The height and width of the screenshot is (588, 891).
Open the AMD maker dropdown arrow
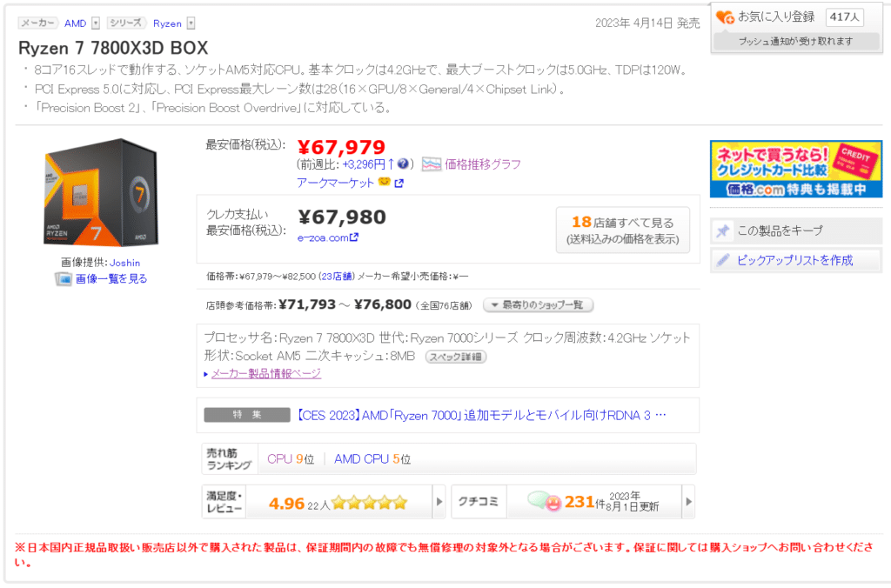(96, 23)
